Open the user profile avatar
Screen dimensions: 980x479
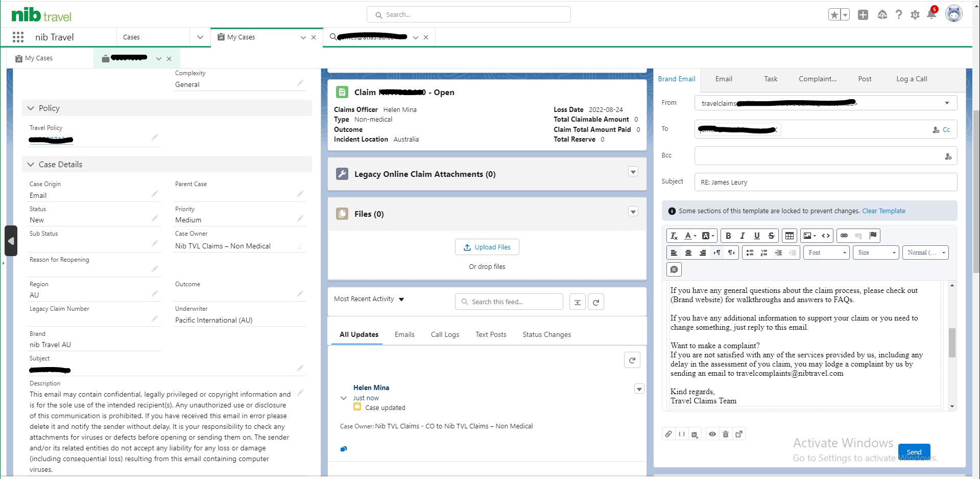(x=954, y=14)
